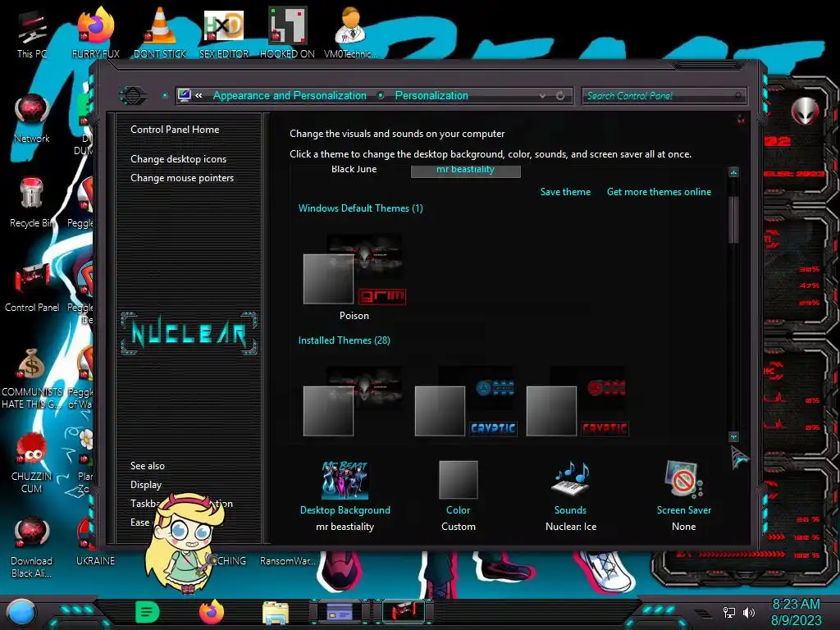Click the back navigation button in window
Screen dimensions: 840x630
[132, 96]
